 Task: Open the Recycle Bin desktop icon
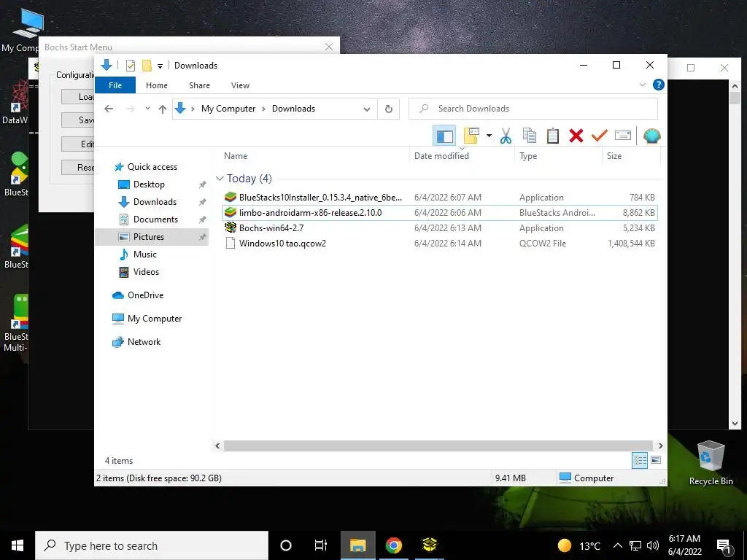tap(711, 463)
